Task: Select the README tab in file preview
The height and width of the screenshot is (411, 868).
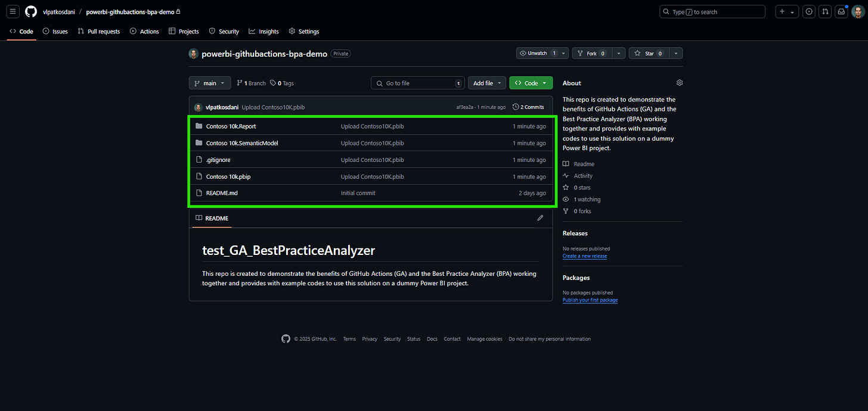Action: (x=212, y=218)
